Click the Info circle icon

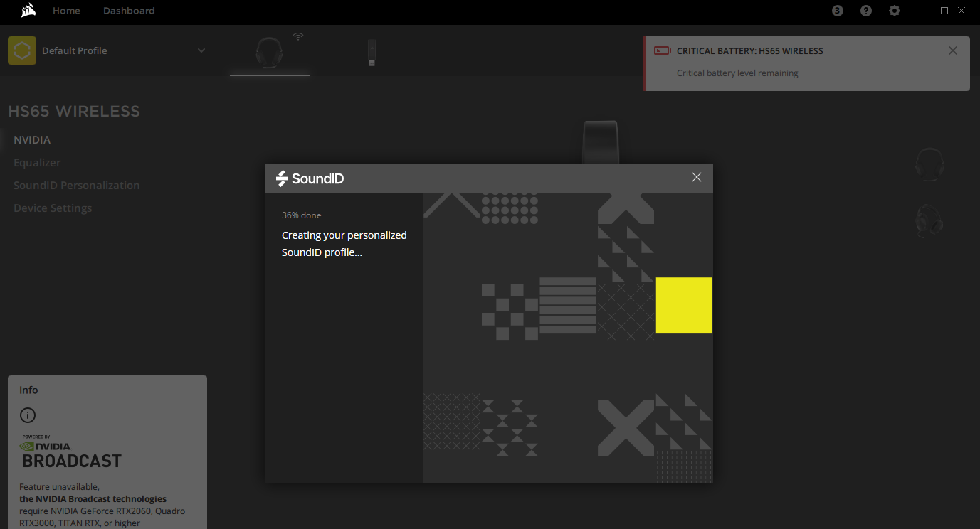click(28, 415)
